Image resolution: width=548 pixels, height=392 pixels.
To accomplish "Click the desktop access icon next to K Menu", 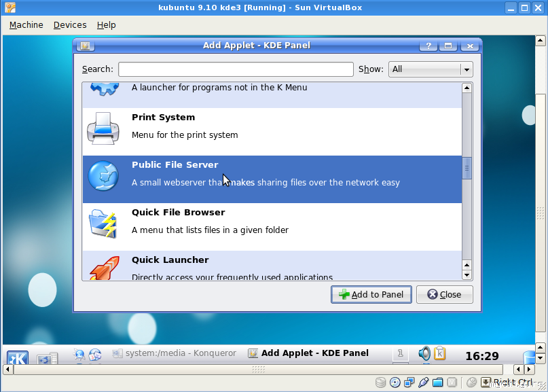I will 48,358.
